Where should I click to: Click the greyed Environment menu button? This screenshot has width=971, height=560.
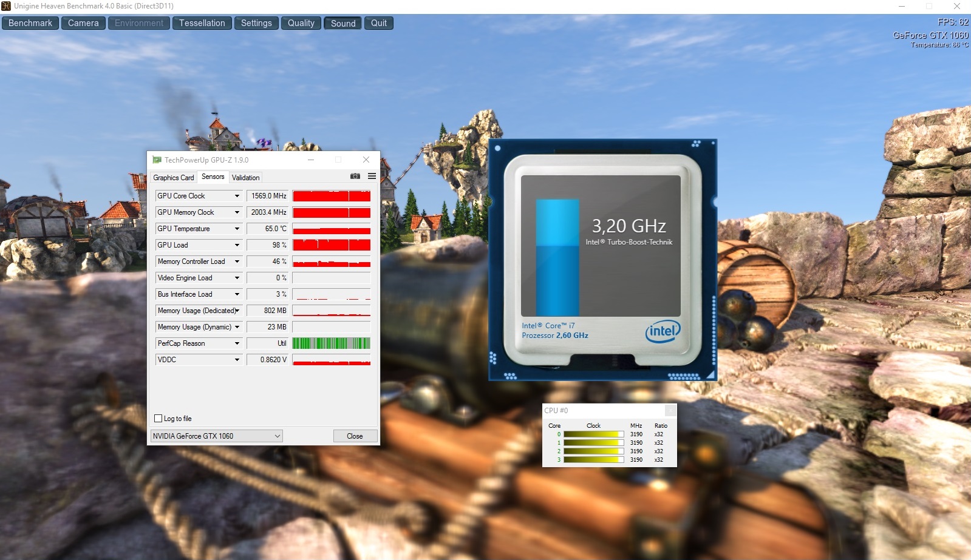pos(139,23)
